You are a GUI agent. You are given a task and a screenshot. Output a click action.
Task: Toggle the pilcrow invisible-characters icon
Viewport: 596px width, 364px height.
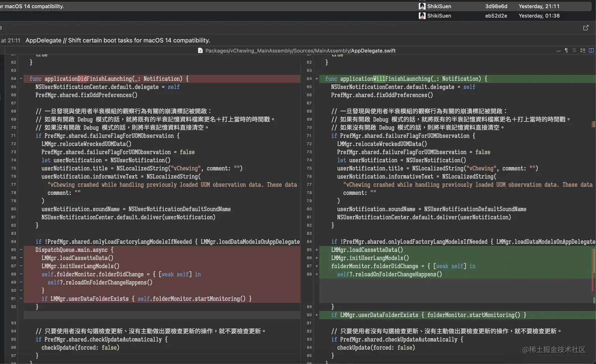[566, 50]
